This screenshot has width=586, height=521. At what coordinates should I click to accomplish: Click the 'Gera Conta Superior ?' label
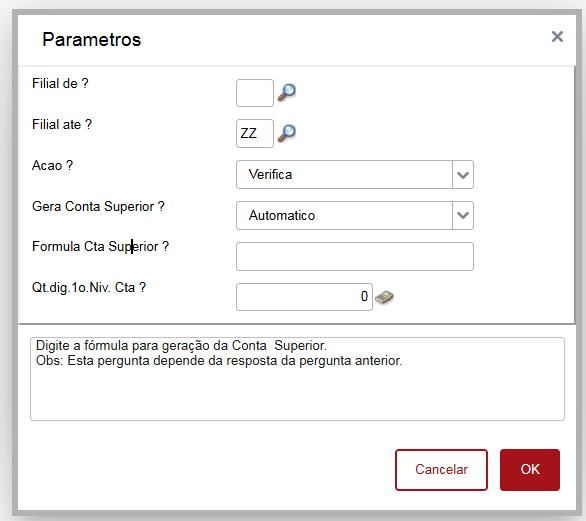98,206
